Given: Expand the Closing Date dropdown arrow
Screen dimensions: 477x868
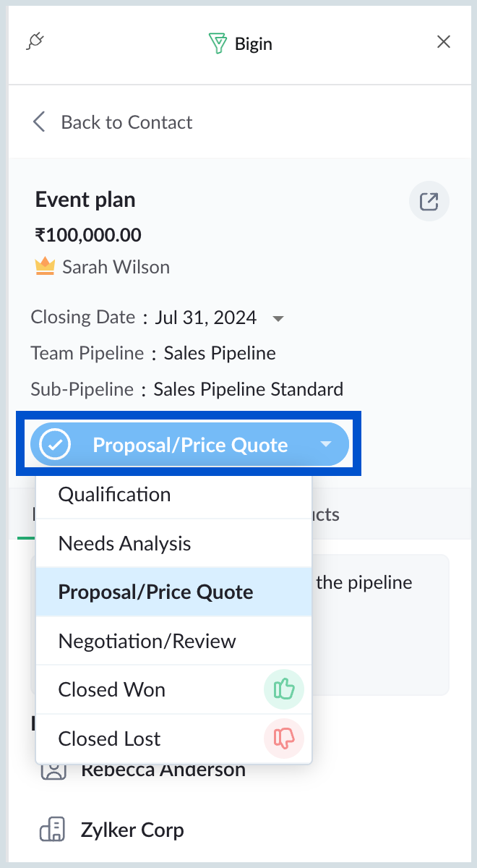Looking at the screenshot, I should click(278, 318).
